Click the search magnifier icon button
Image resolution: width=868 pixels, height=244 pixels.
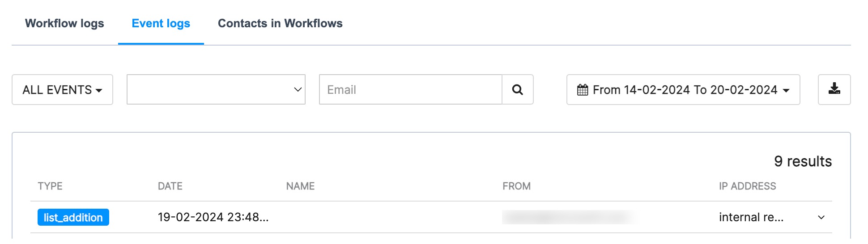[518, 90]
